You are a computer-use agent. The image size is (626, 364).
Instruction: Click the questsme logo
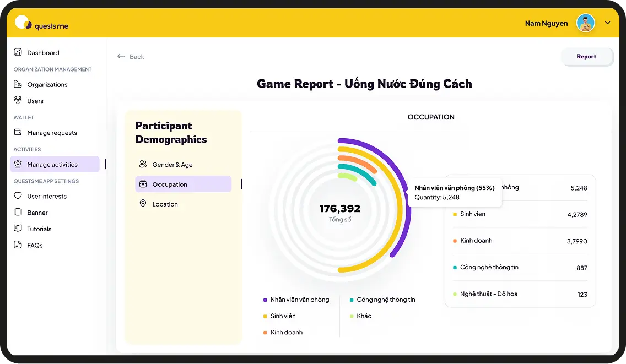coord(42,24)
